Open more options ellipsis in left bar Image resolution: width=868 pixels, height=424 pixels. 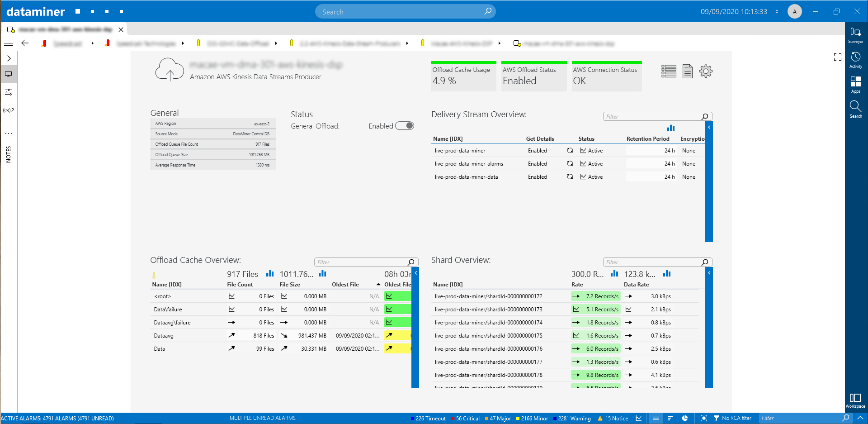point(9,133)
